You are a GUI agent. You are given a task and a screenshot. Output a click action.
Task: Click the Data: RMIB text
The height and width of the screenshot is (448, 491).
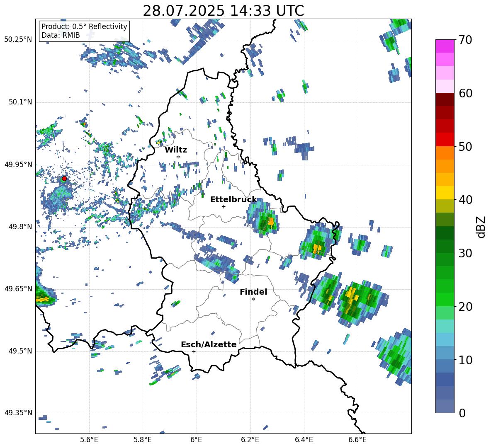(61, 35)
